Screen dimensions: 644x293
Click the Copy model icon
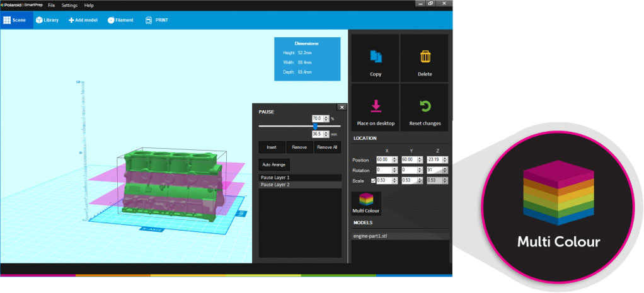click(x=376, y=57)
